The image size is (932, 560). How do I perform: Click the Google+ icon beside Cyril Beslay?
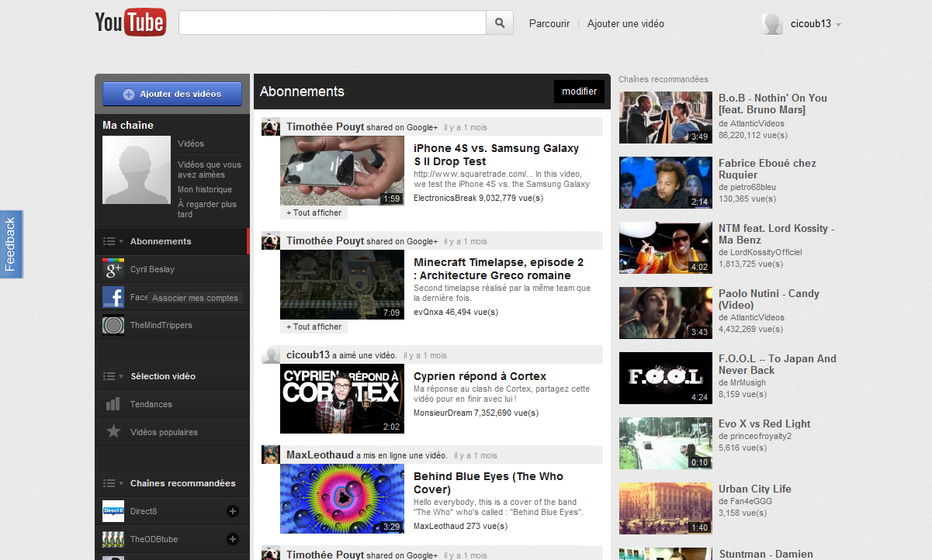[113, 269]
